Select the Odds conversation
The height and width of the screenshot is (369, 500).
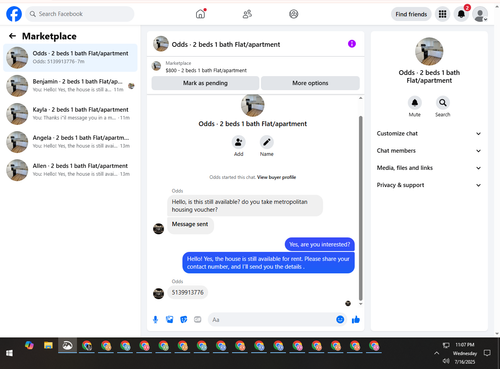click(70, 57)
